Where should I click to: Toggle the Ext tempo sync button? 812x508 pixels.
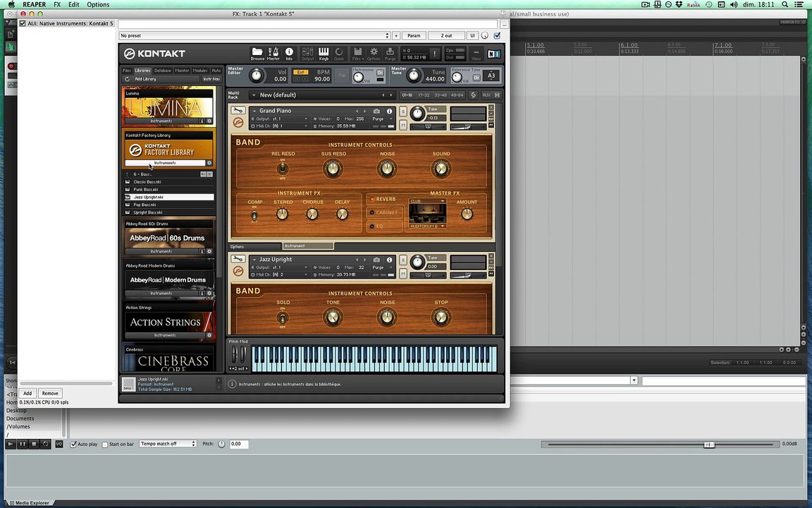300,72
